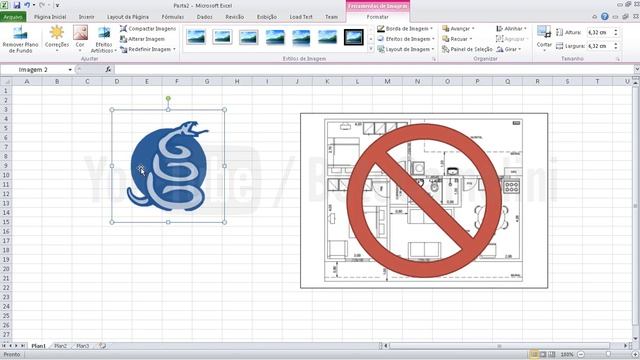This screenshot has height=360, width=640.
Task: Switch to Team tab
Action: [331, 17]
